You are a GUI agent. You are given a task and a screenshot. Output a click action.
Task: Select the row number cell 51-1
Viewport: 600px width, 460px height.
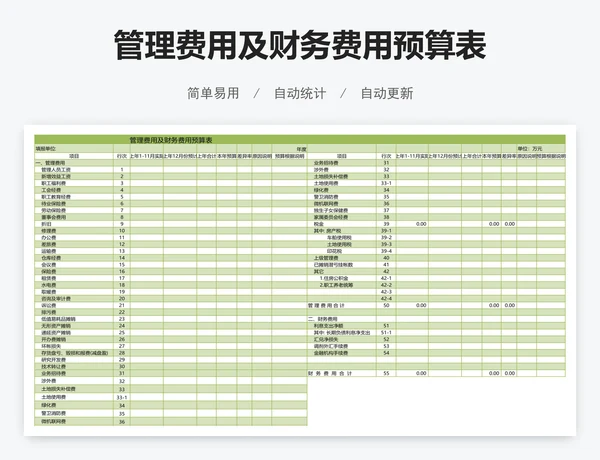coord(386,333)
